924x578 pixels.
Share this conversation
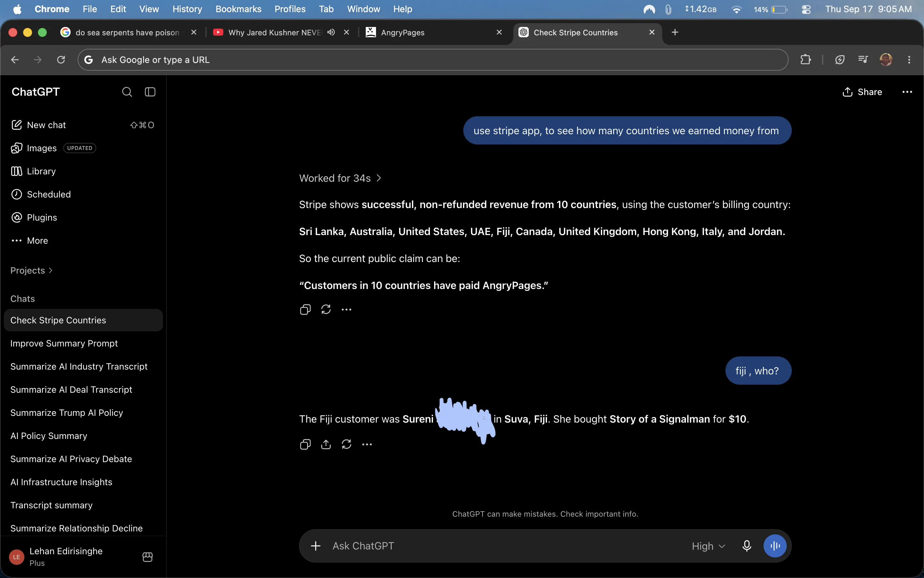(862, 92)
